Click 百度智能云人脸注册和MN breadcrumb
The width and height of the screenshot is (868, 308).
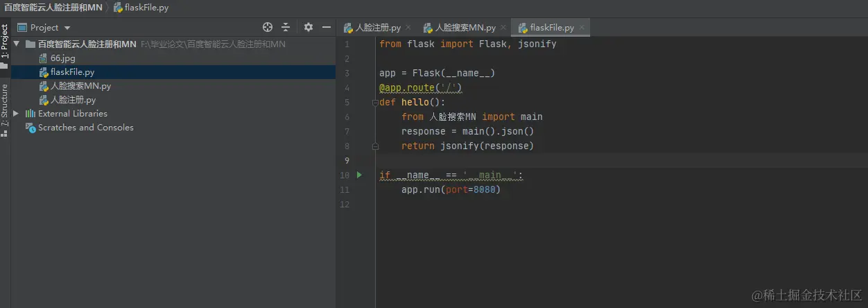click(x=53, y=8)
